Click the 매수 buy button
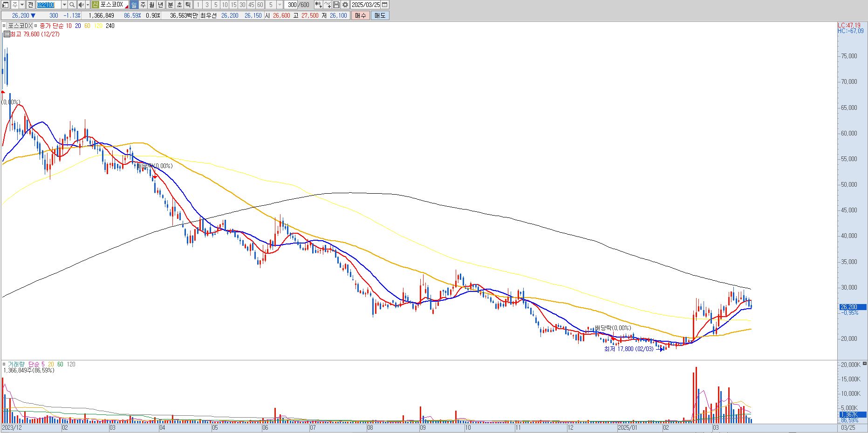Screen dimensions: 868x433 click(x=361, y=15)
